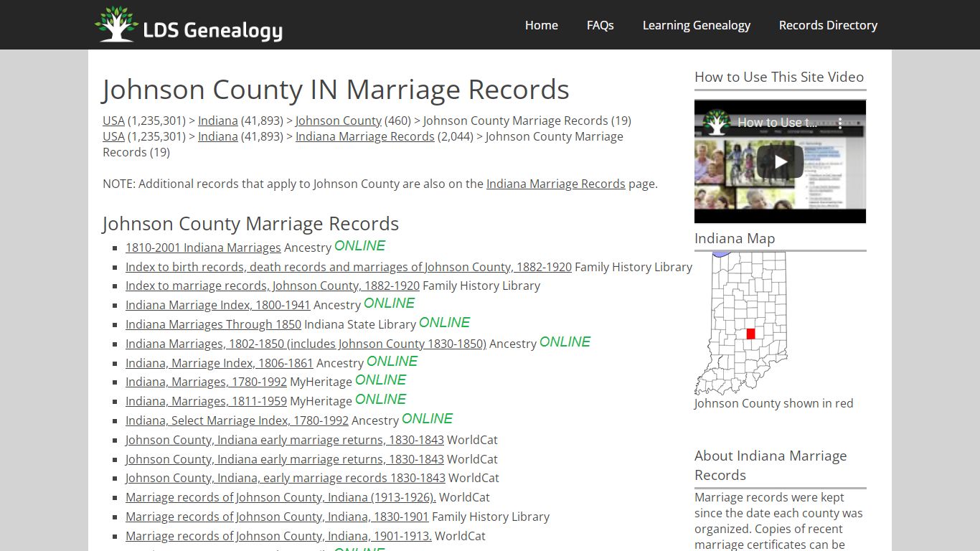This screenshot has height=551, width=980.
Task: Open the Records Directory menu item
Action: pos(828,25)
